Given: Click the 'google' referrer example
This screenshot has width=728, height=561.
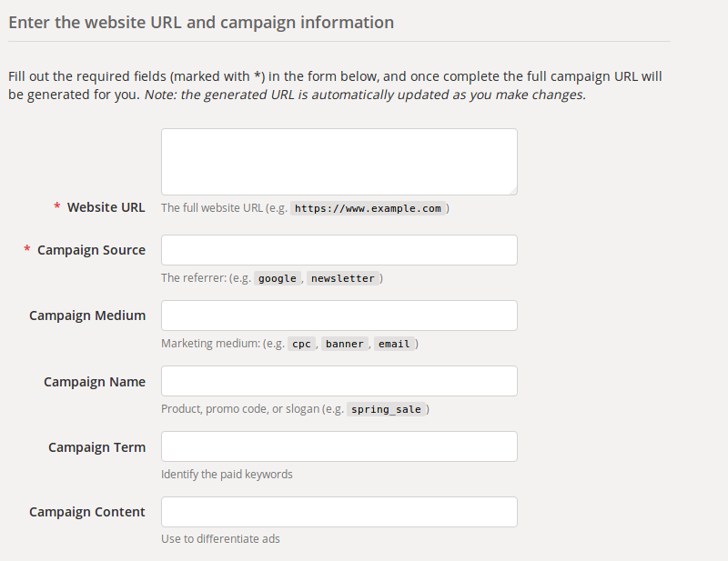Looking at the screenshot, I should pyautogui.click(x=278, y=278).
